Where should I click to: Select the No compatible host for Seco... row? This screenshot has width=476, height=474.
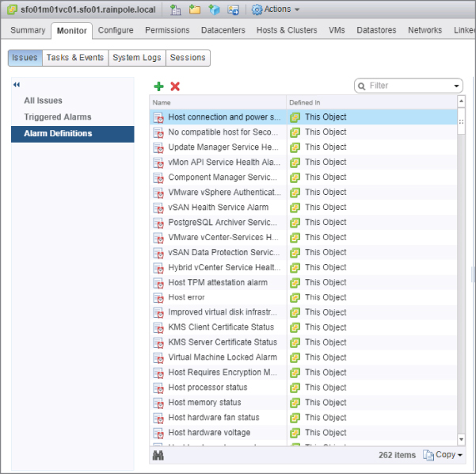point(303,132)
